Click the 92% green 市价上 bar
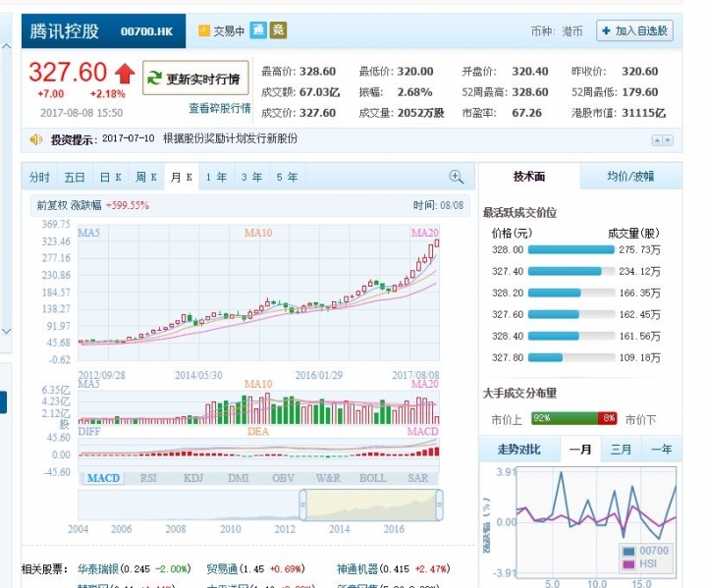 tap(565, 418)
